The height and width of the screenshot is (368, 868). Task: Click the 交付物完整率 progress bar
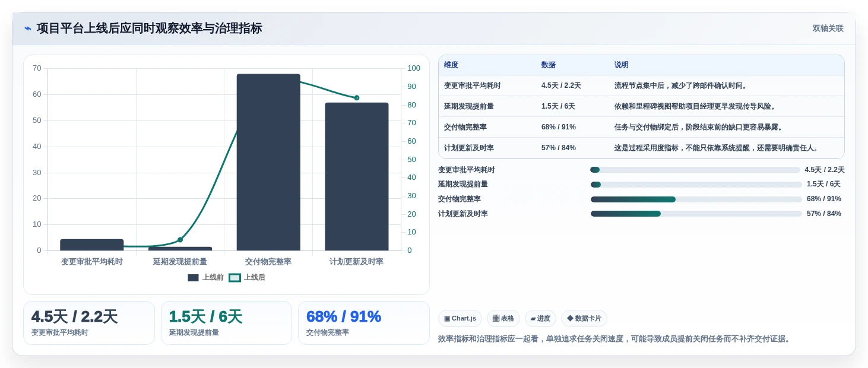(696, 199)
